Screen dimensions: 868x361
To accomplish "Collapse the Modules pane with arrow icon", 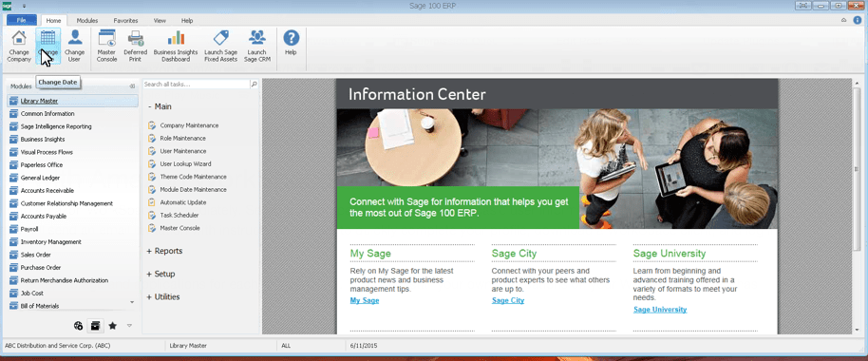I will (x=132, y=85).
